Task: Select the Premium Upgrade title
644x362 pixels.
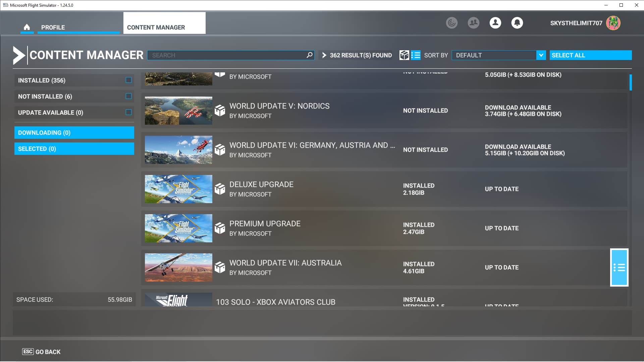Action: point(265,224)
